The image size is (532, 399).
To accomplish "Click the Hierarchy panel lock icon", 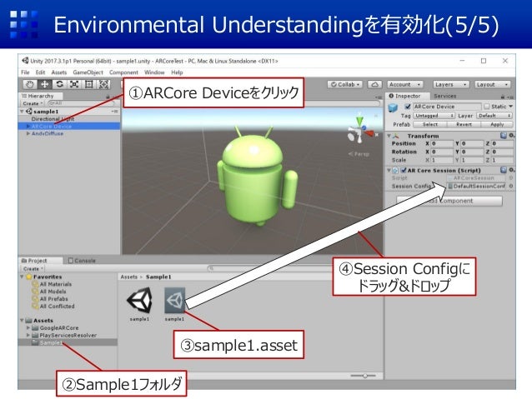I will [x=108, y=97].
